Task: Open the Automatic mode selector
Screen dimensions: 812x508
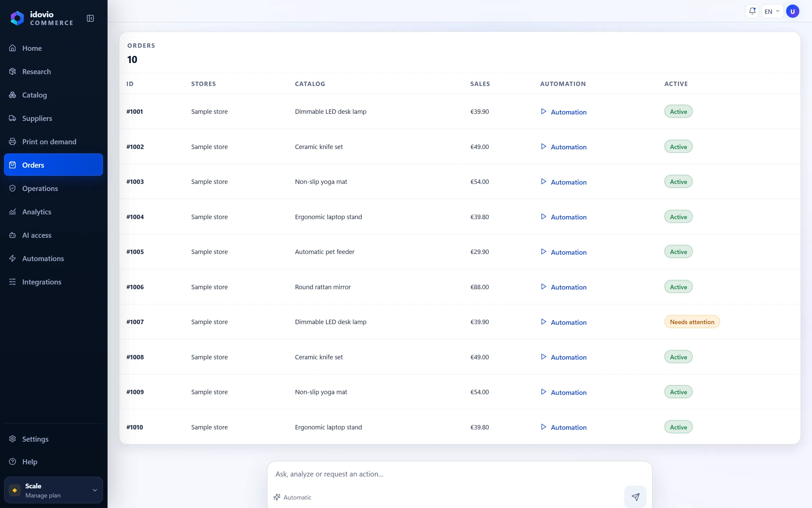Action: pyautogui.click(x=293, y=497)
